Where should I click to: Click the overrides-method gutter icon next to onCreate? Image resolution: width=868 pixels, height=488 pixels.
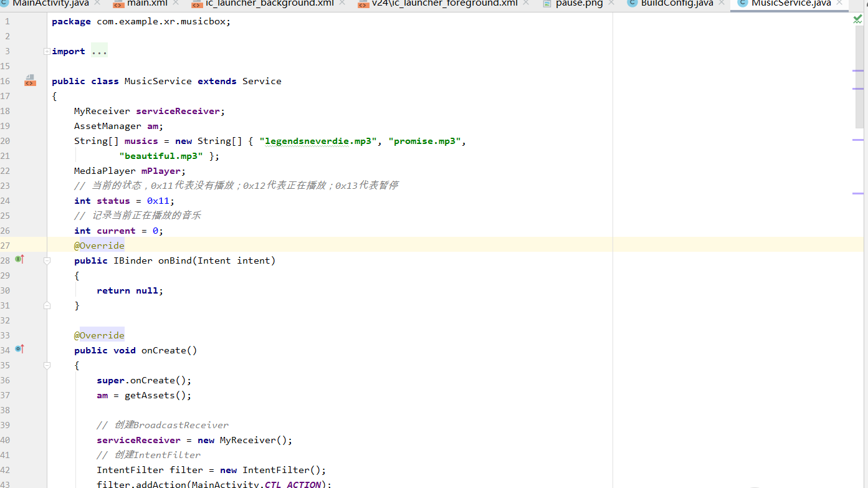(20, 348)
